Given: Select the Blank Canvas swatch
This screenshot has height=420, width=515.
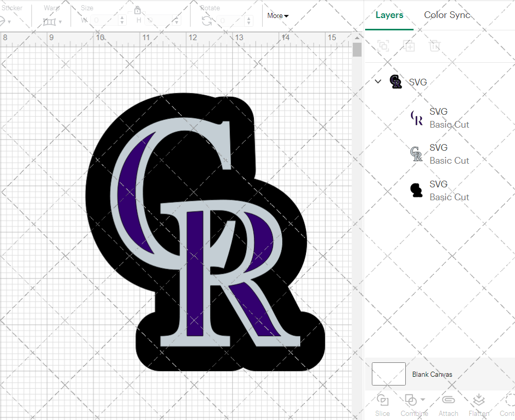Looking at the screenshot, I should click(x=388, y=374).
